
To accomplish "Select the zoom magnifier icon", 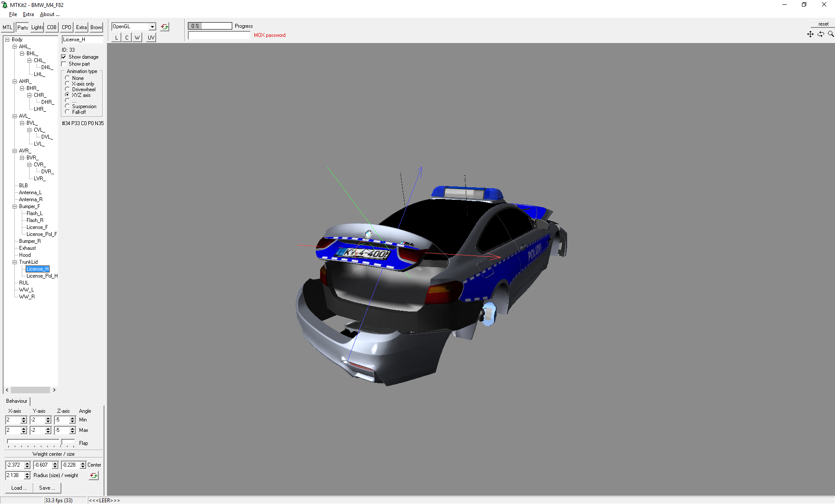I will coord(831,34).
